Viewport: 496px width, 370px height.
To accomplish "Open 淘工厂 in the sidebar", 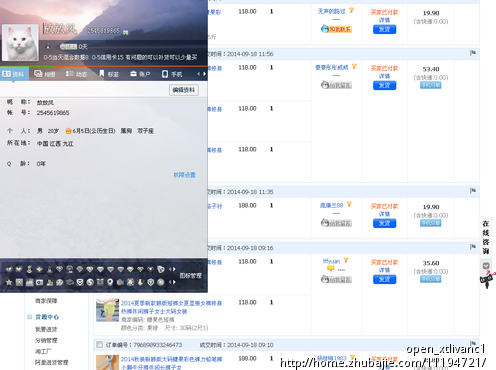I will [43, 351].
